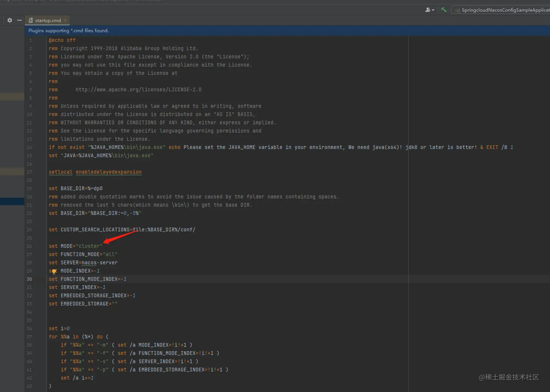Click line number 14 in the gutter

(29, 148)
